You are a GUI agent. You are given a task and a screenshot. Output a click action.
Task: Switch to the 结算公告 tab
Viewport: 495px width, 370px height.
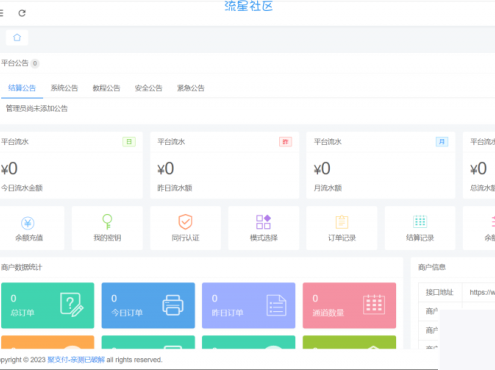[22, 88]
